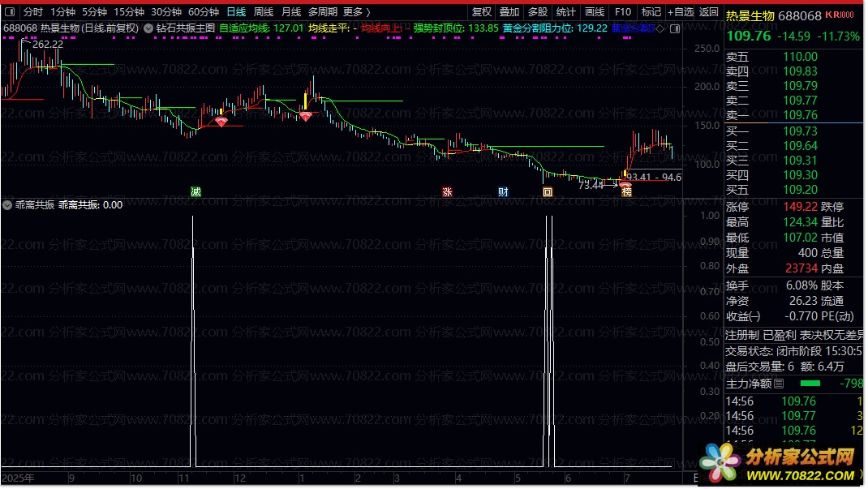
Task: Click the blue 财 financial marker
Action: [503, 192]
